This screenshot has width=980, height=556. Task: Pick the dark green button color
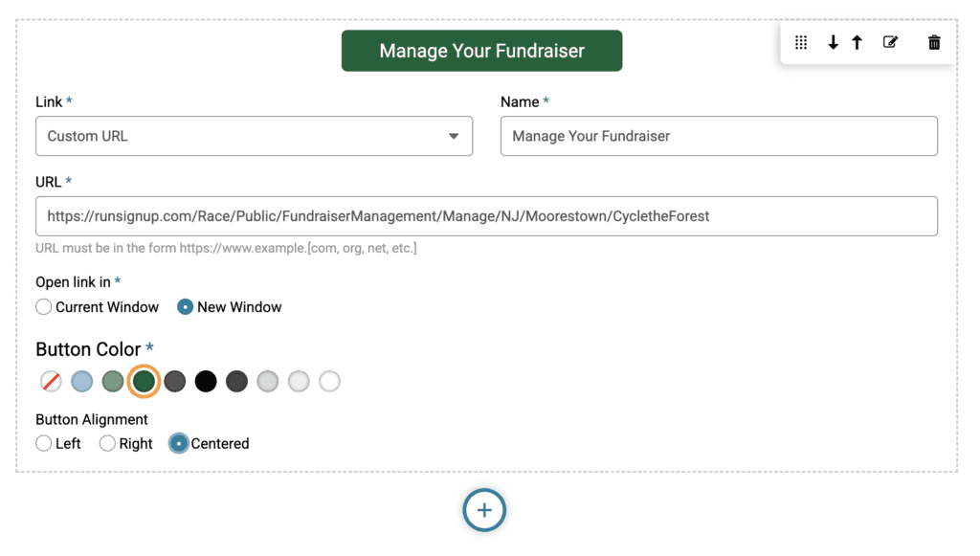click(144, 381)
